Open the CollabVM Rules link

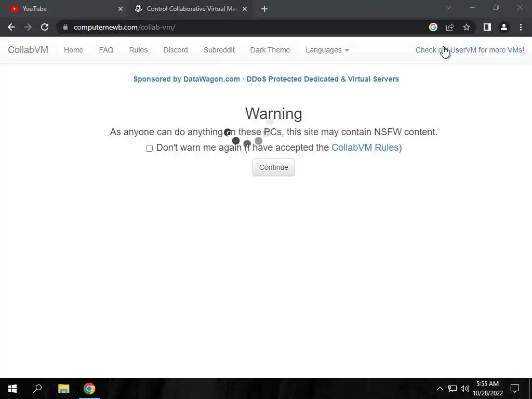pos(365,148)
